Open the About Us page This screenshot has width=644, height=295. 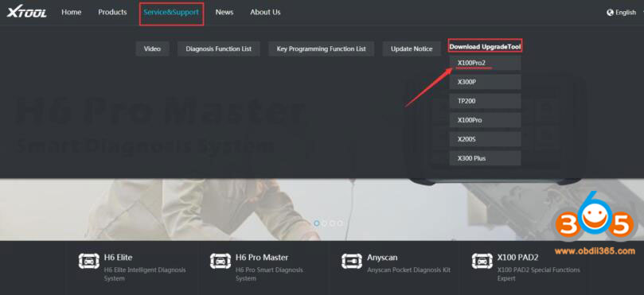(265, 12)
